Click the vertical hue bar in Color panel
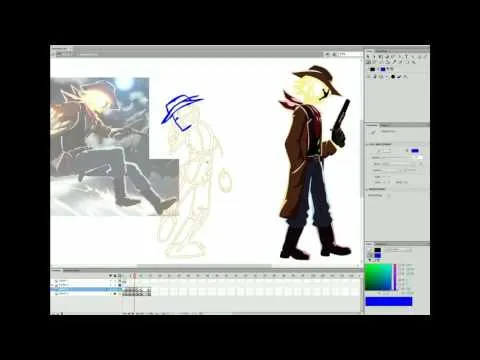This screenshot has width=480, height=360. (x=395, y=277)
